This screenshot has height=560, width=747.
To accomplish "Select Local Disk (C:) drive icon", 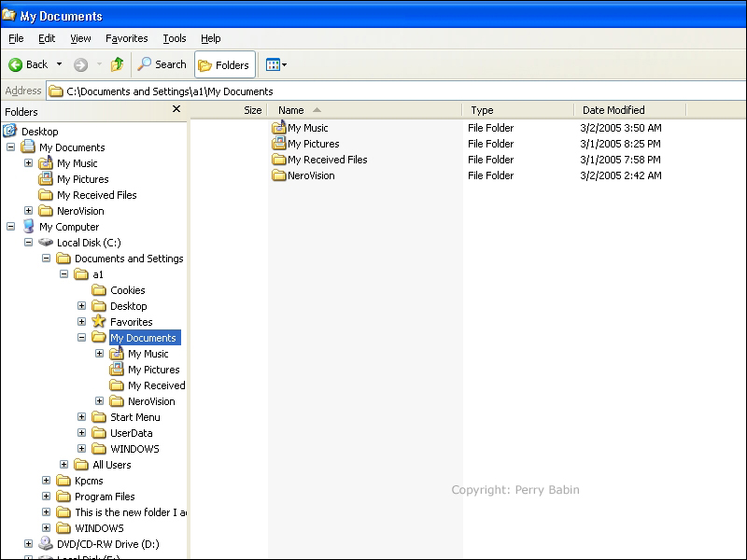I will point(46,243).
